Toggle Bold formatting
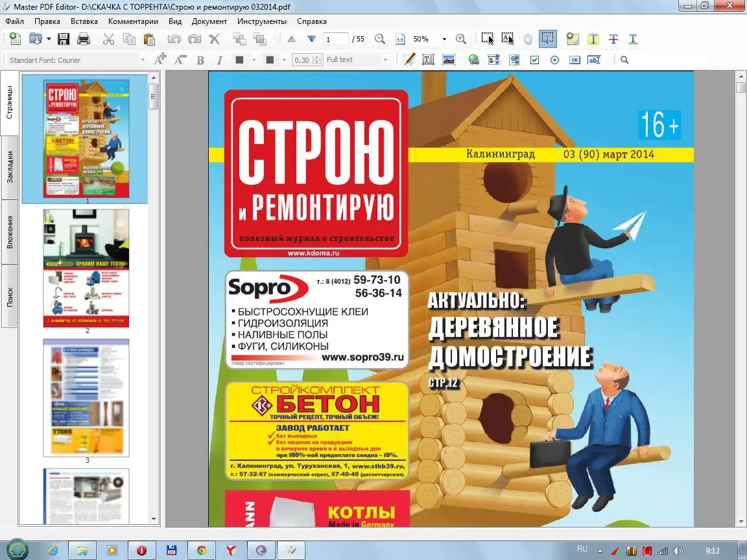Viewport: 747px width, 560px height. tap(200, 60)
